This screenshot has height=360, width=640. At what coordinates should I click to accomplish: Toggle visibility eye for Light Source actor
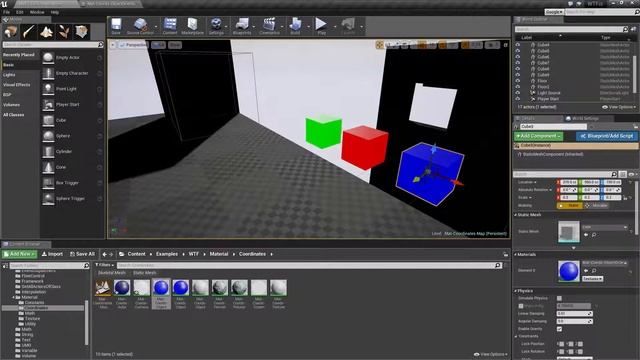[x=518, y=93]
